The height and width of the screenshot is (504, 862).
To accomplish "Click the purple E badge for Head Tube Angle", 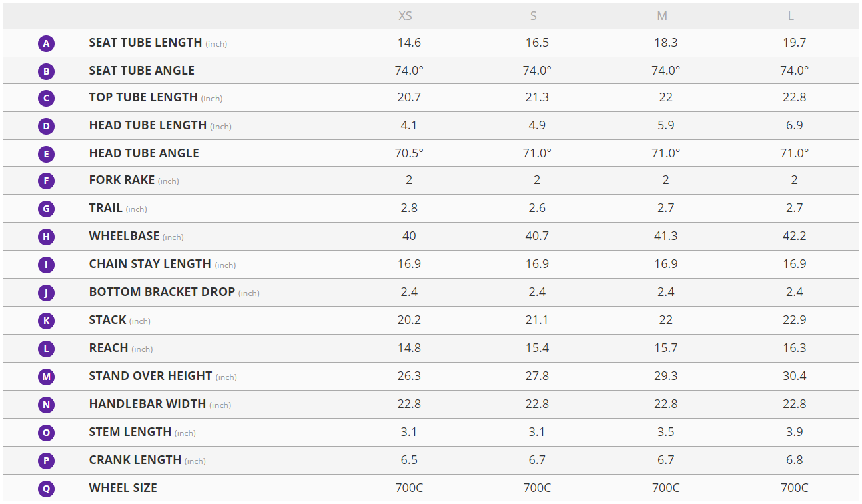I will coord(46,154).
